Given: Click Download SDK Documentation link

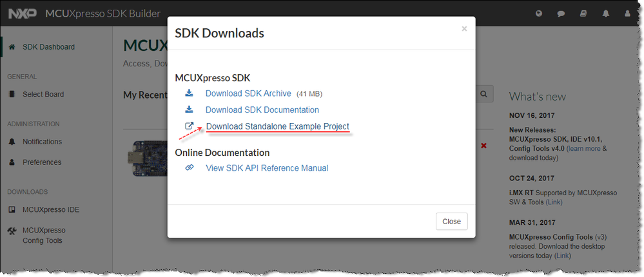Looking at the screenshot, I should [x=262, y=110].
